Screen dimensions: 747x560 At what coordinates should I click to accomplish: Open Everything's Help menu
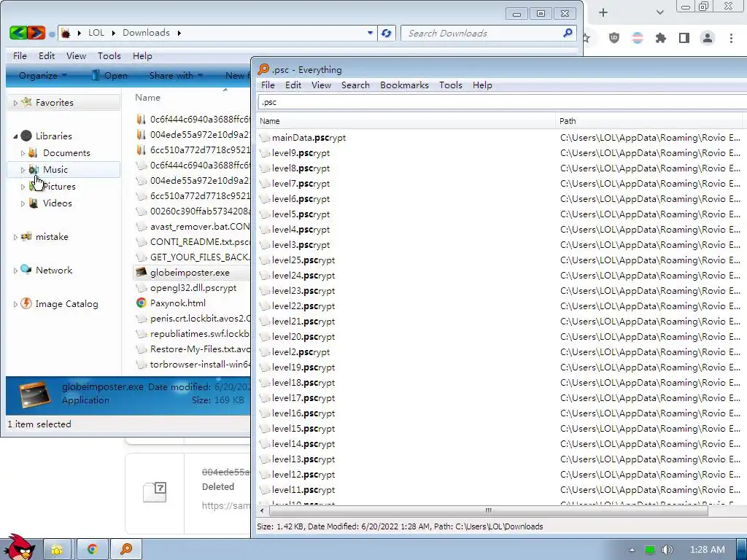pyautogui.click(x=482, y=85)
